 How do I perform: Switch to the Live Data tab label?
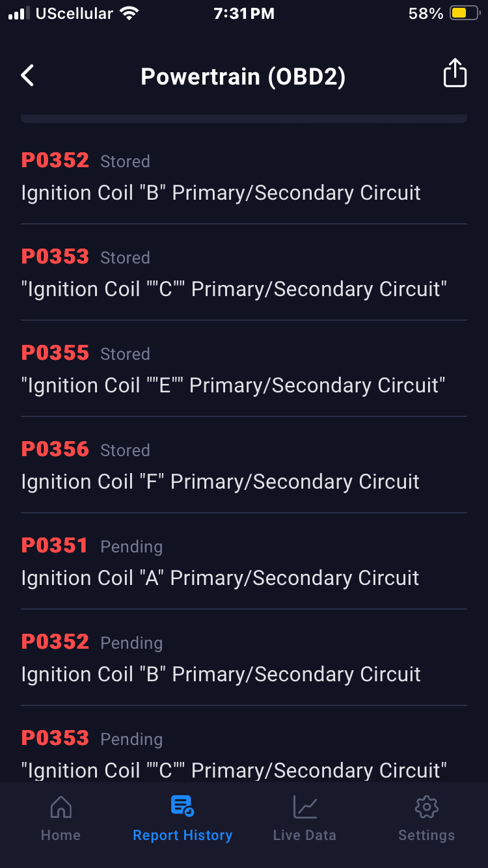(305, 835)
